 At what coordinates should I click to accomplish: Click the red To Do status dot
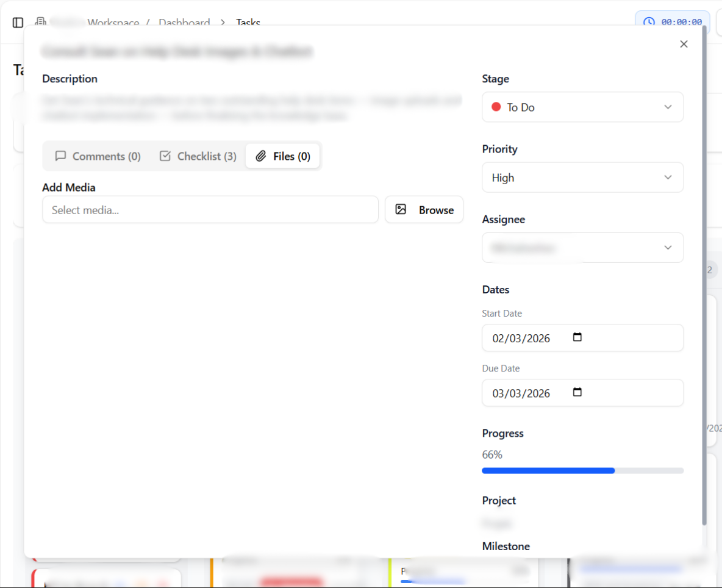tap(496, 107)
